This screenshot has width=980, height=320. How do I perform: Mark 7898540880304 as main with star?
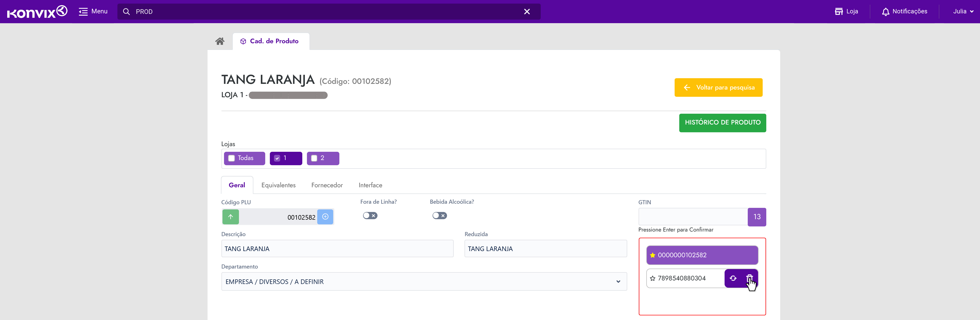652,279
